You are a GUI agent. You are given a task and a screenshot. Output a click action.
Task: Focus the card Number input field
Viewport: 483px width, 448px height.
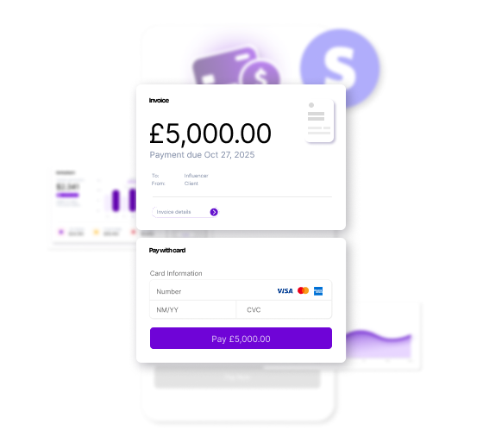click(x=241, y=291)
